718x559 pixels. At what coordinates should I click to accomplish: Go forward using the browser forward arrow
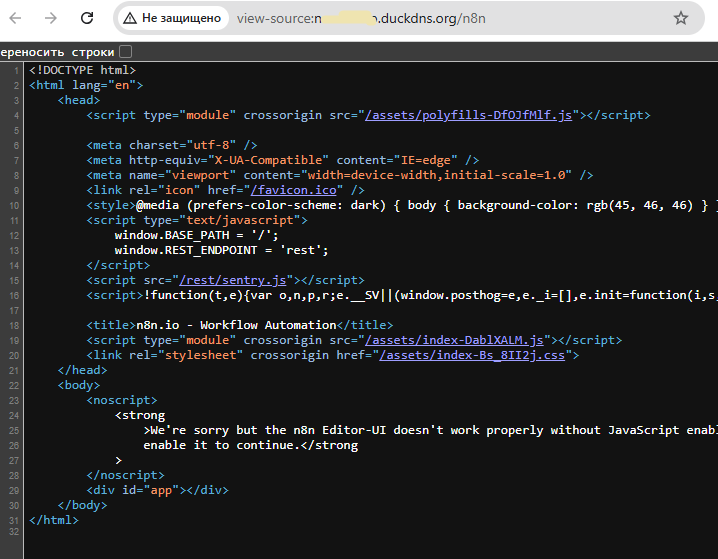coord(51,18)
